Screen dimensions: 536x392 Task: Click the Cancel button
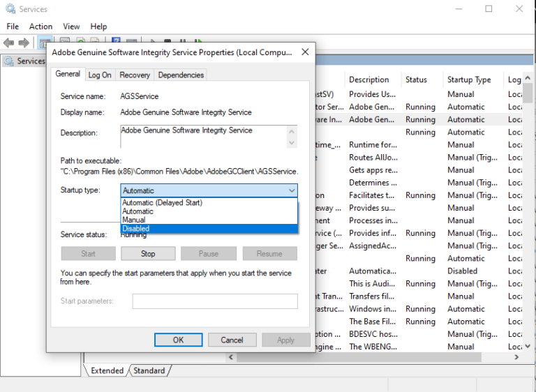[232, 340]
